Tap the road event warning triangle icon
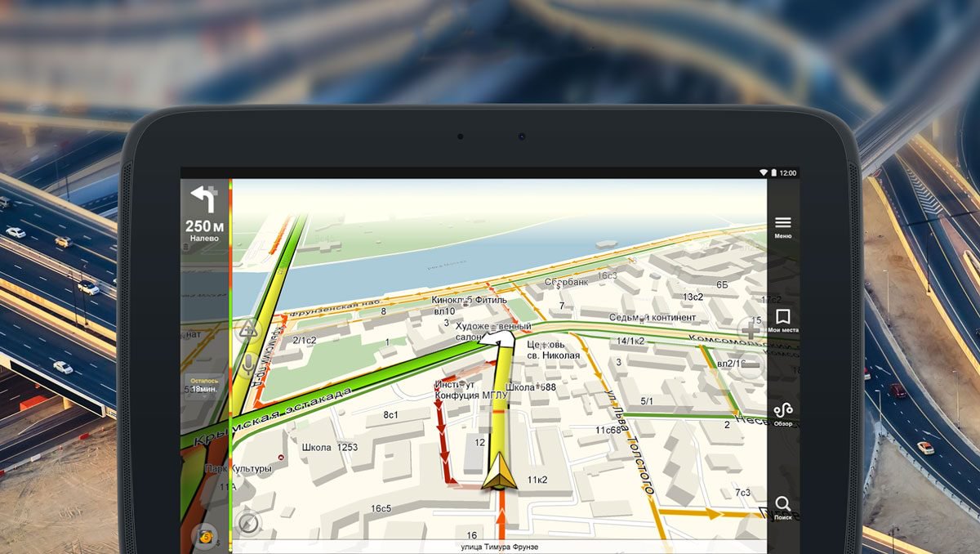The width and height of the screenshot is (980, 554). (x=247, y=330)
